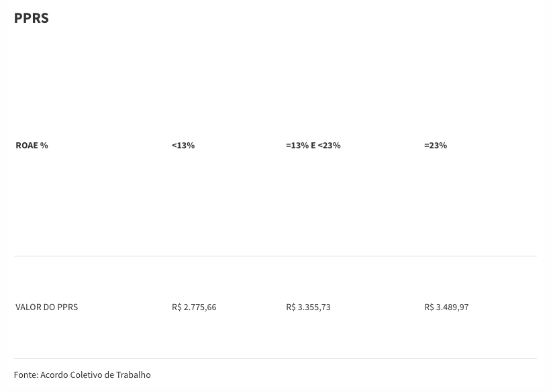Select the ROAE % column header
Image resolution: width=553 pixels, height=392 pixels.
[32, 146]
